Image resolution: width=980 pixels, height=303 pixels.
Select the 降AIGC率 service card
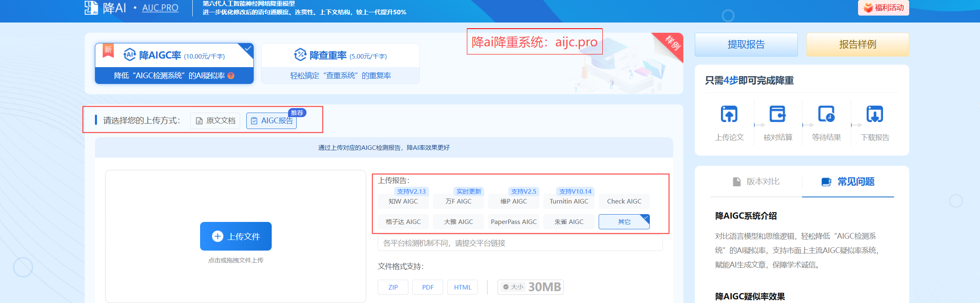click(174, 63)
